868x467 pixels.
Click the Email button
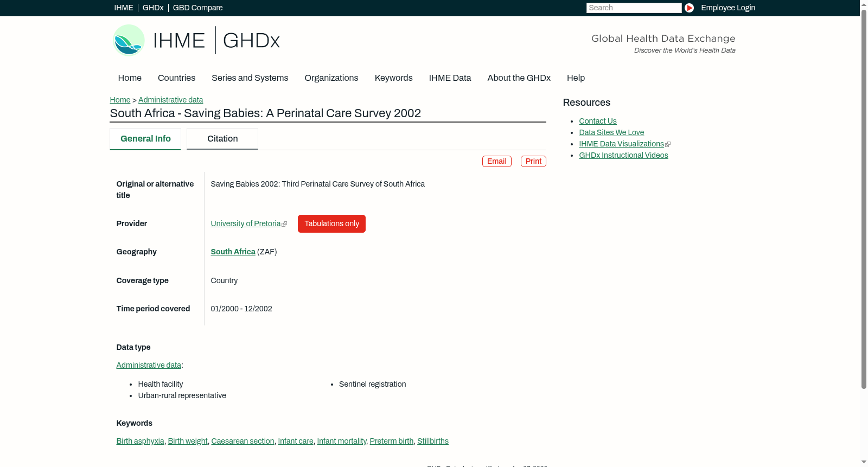[496, 161]
